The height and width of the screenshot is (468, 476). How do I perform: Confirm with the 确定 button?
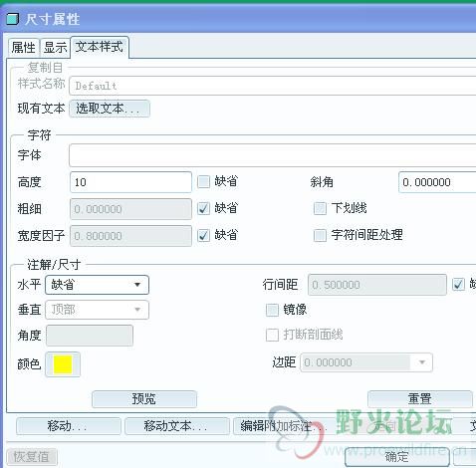click(397, 457)
